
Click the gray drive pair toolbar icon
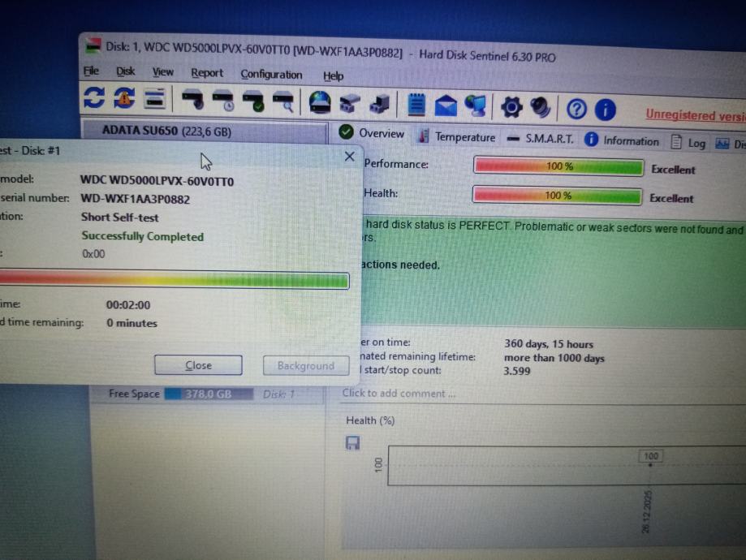(350, 104)
